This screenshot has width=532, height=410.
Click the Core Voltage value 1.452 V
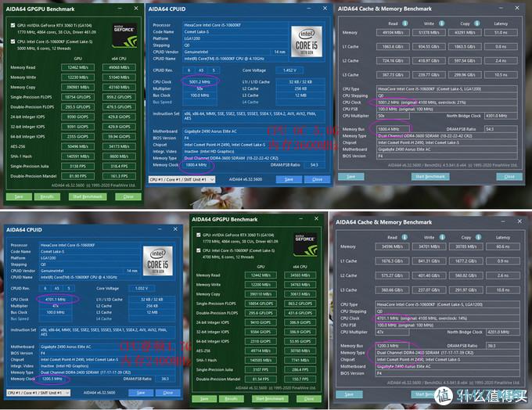(x=289, y=70)
